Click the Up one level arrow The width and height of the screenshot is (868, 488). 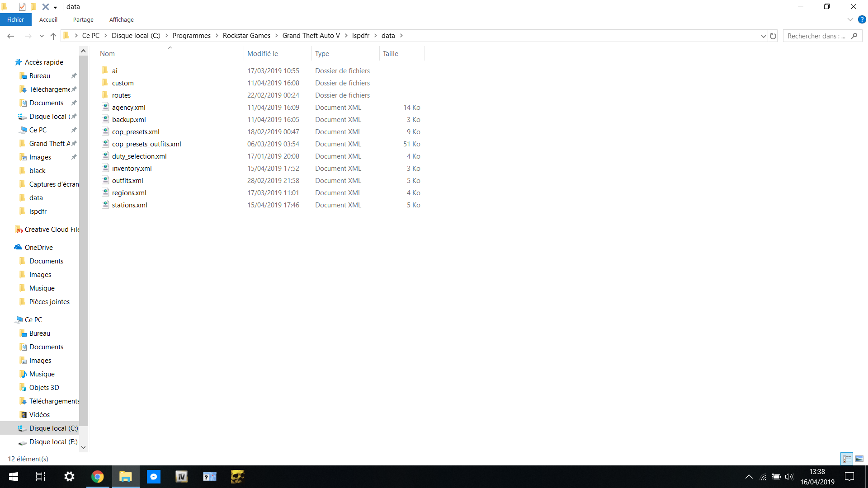click(x=53, y=36)
